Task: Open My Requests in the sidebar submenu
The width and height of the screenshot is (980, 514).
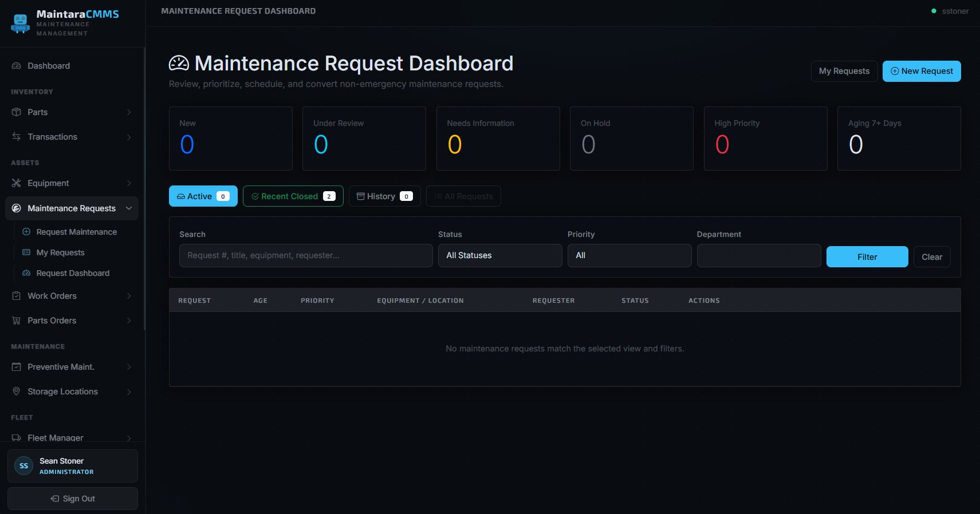Action: tap(77, 252)
